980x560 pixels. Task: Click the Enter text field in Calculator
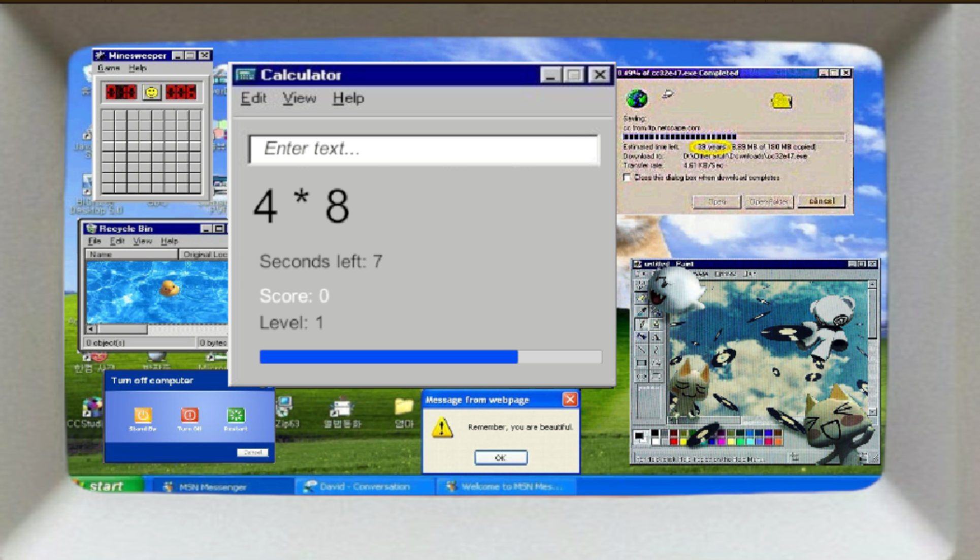[424, 149]
